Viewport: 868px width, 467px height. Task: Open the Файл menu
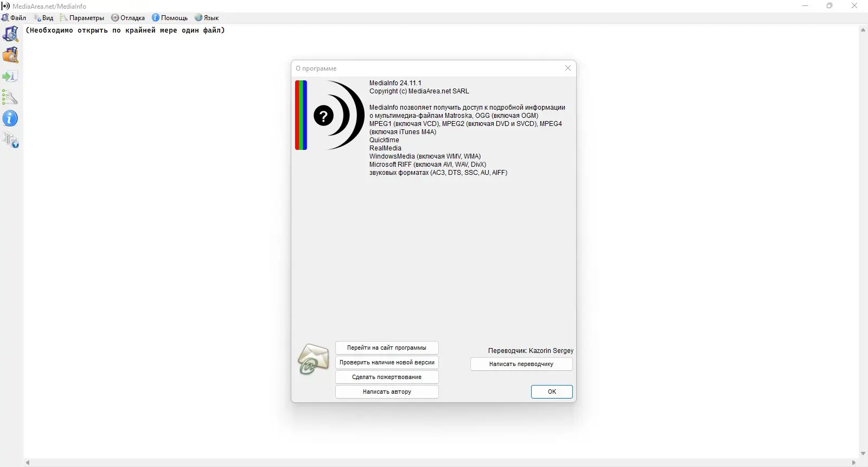click(14, 18)
